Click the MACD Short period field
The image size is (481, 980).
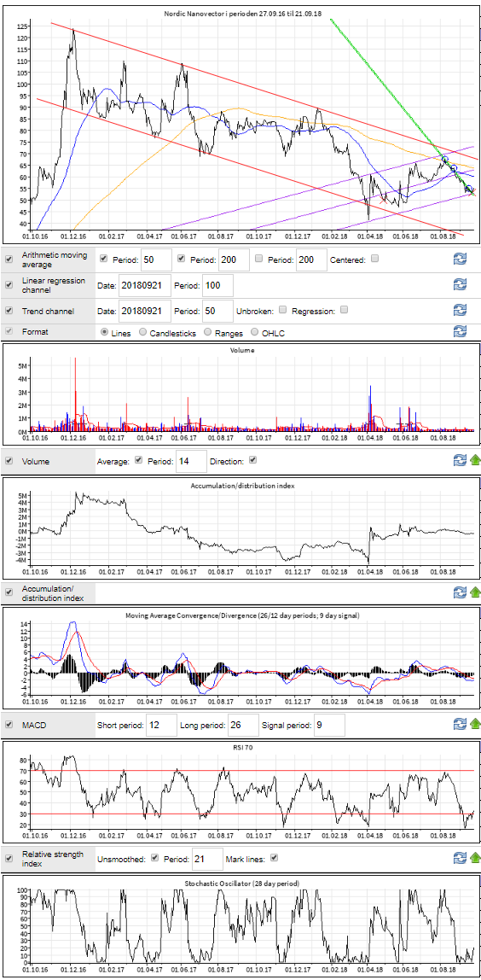coord(161,726)
